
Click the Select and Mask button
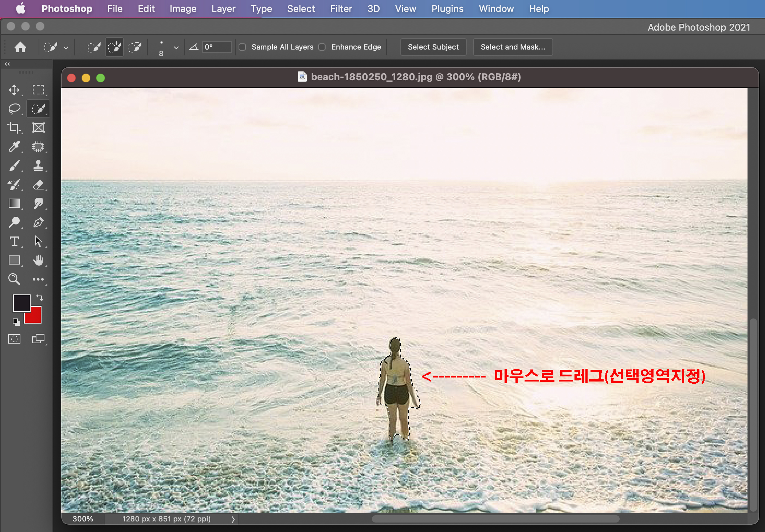(x=513, y=47)
